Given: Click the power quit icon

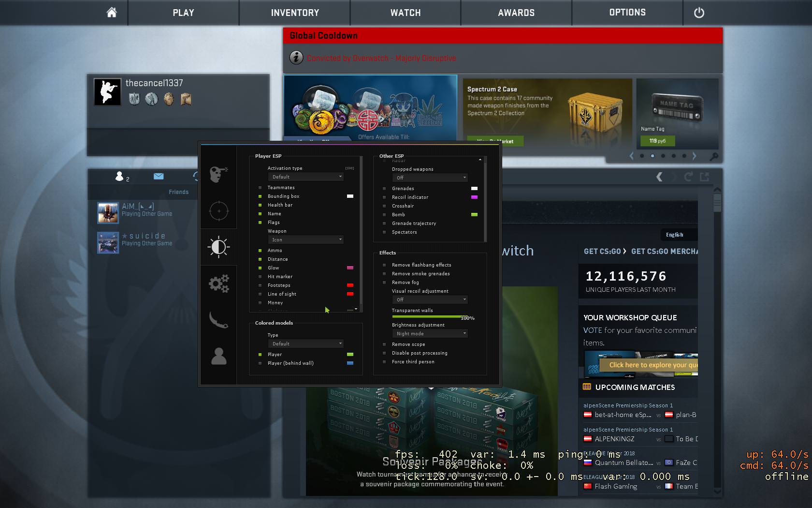Looking at the screenshot, I should click(x=699, y=13).
